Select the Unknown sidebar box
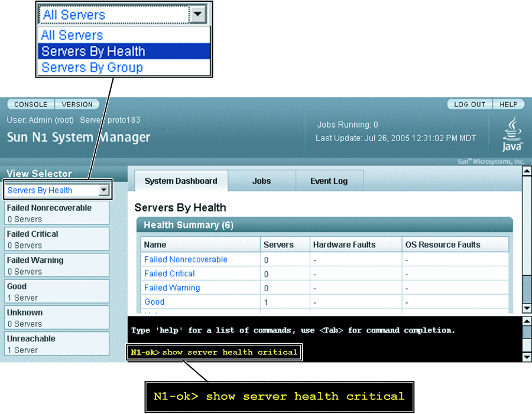Viewport: 532px width, 414px height. pos(57,317)
